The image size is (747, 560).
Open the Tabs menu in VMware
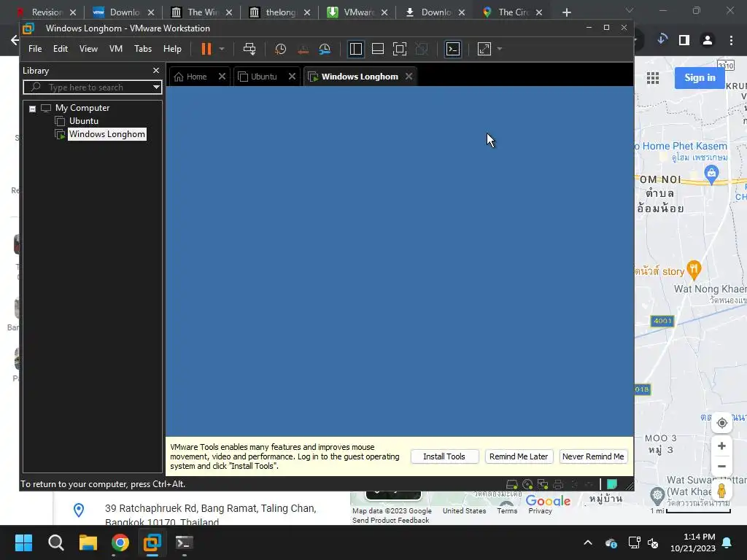coord(143,49)
